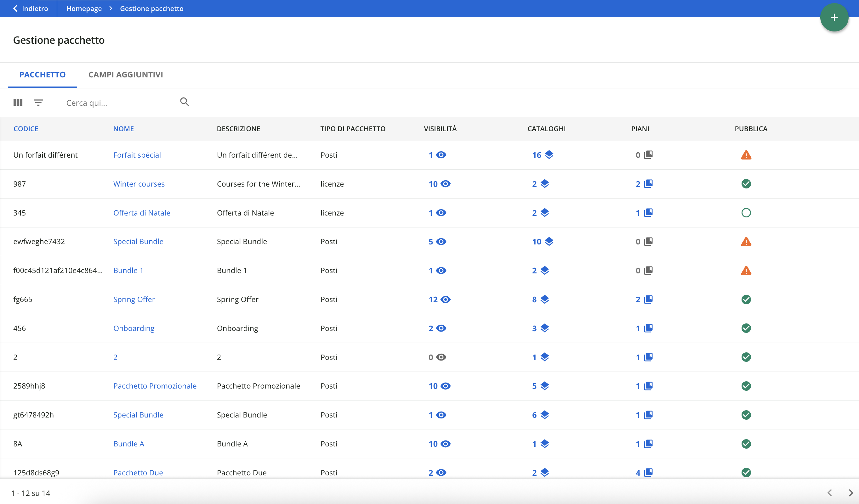This screenshot has width=859, height=504.
Task: Open plans icon for Forfait spécial
Action: (648, 155)
